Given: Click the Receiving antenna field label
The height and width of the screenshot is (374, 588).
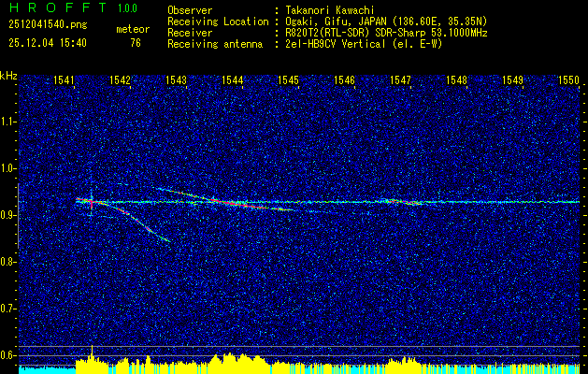Looking at the screenshot, I should click(x=215, y=44).
